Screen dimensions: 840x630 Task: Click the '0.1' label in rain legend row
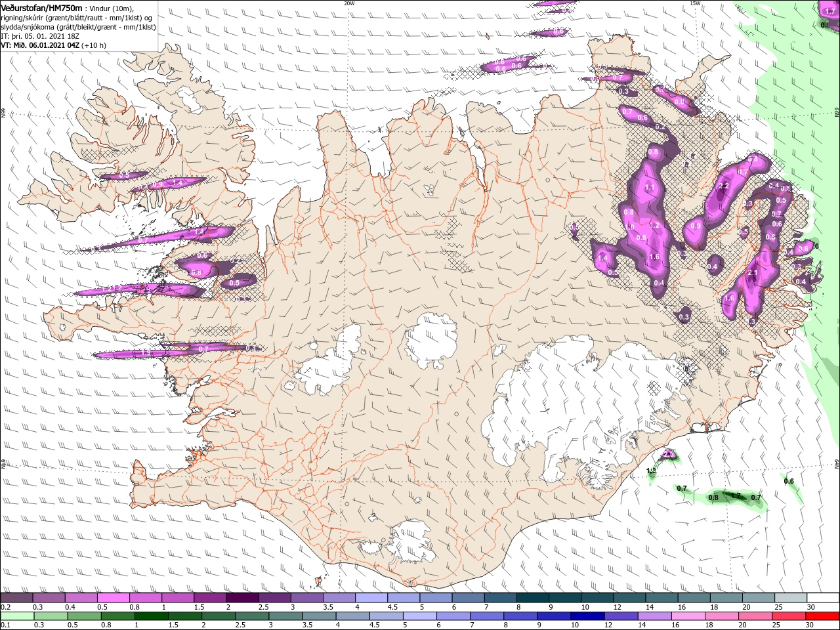pos(5,625)
